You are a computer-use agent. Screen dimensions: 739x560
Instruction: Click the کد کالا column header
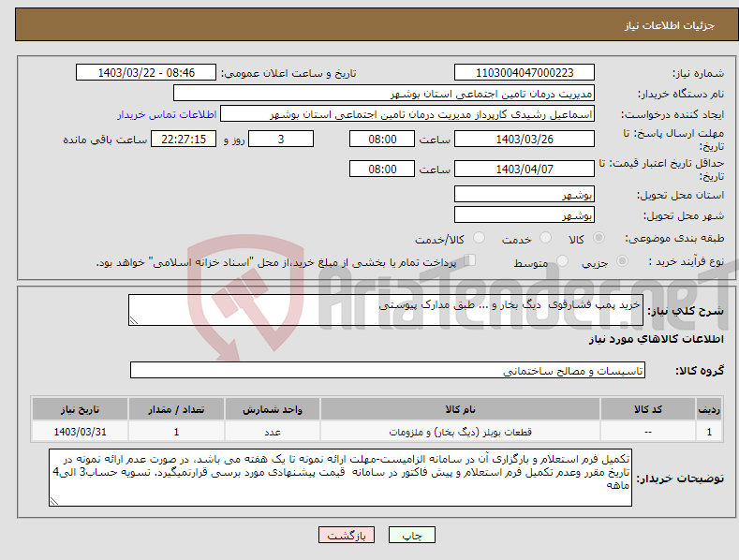tap(648, 409)
